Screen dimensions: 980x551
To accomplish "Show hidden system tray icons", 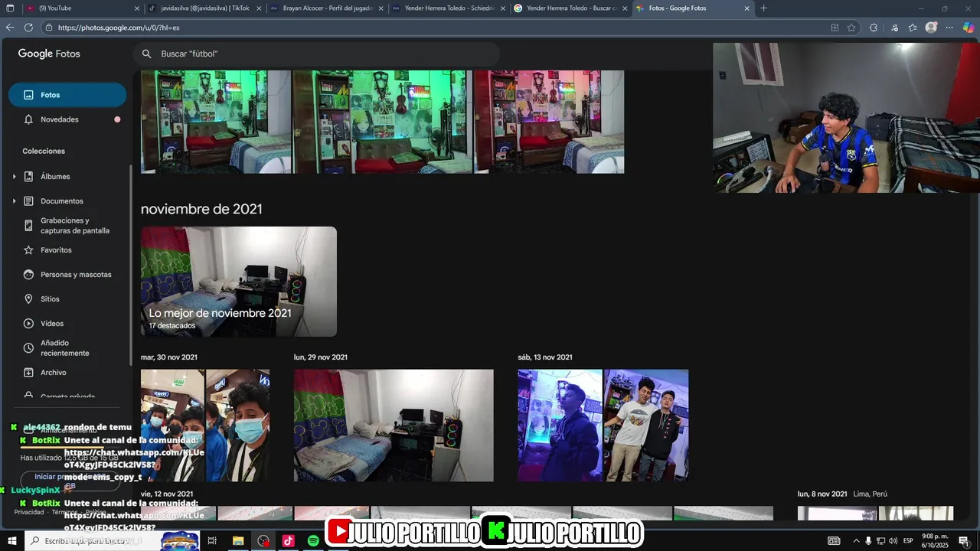I will [856, 541].
